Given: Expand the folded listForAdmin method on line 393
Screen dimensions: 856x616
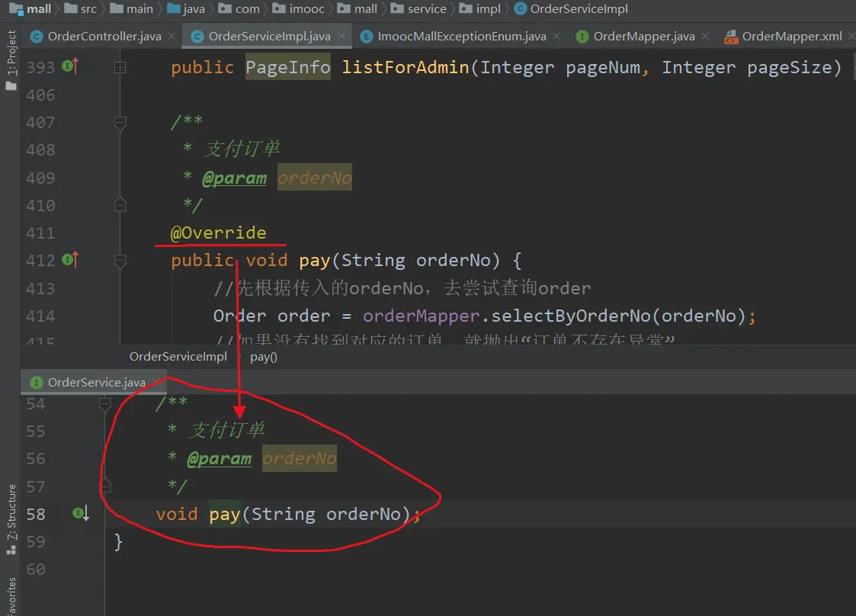Looking at the screenshot, I should [120, 67].
